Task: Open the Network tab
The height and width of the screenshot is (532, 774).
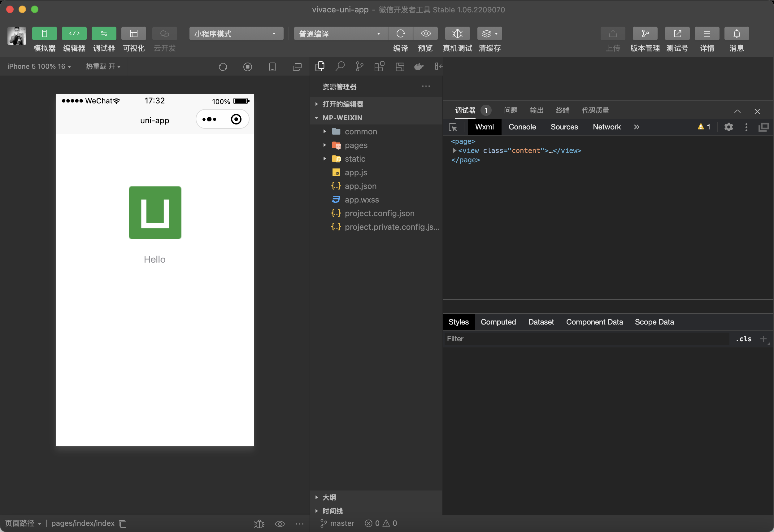Action: tap(607, 127)
